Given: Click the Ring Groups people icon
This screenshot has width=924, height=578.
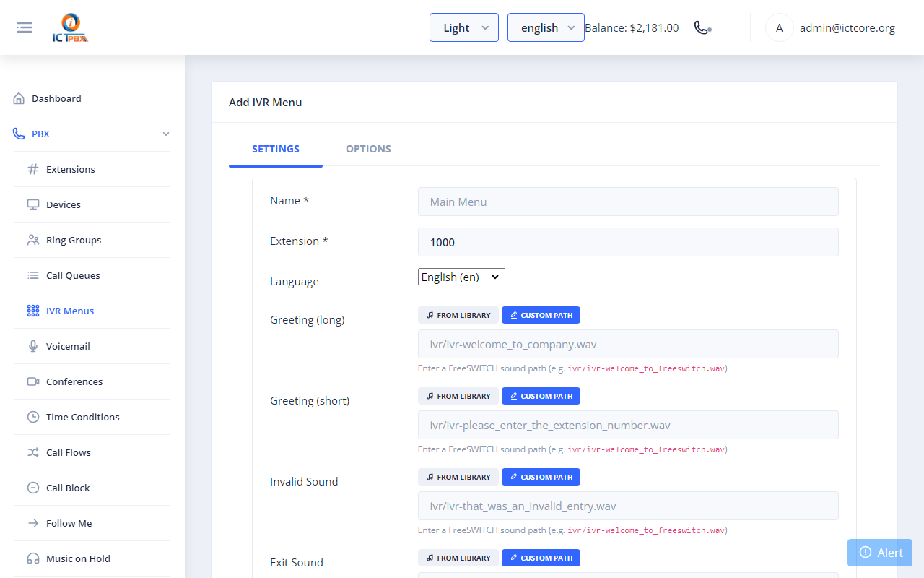Looking at the screenshot, I should [33, 240].
